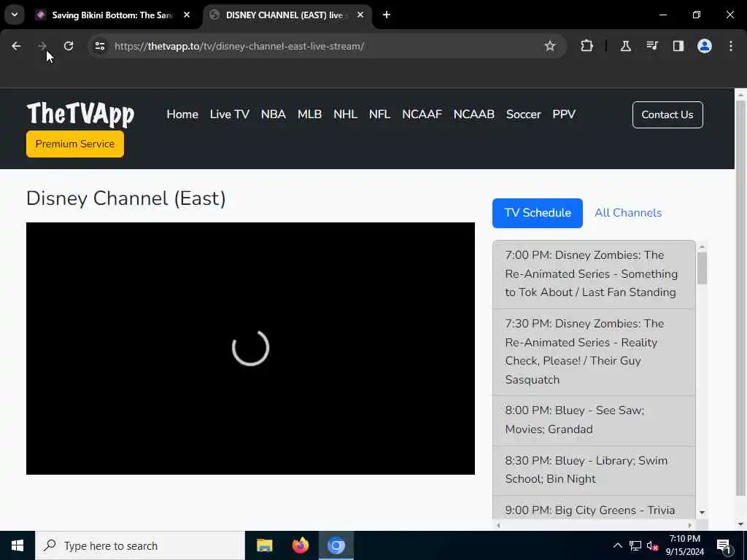The height and width of the screenshot is (560, 747).
Task: Click the schedule list vertical scrollbar thumb
Action: tap(702, 268)
